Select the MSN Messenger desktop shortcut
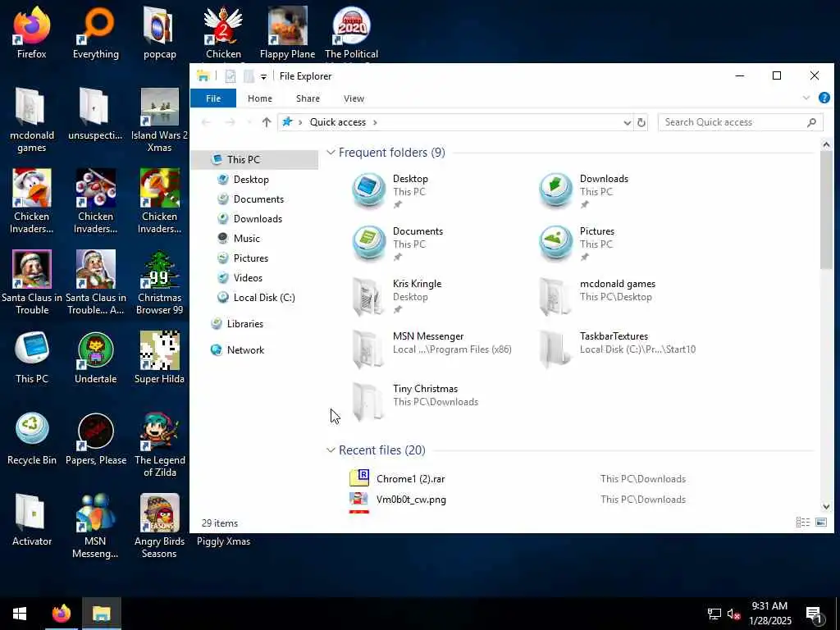This screenshot has width=840, height=630. point(95,526)
